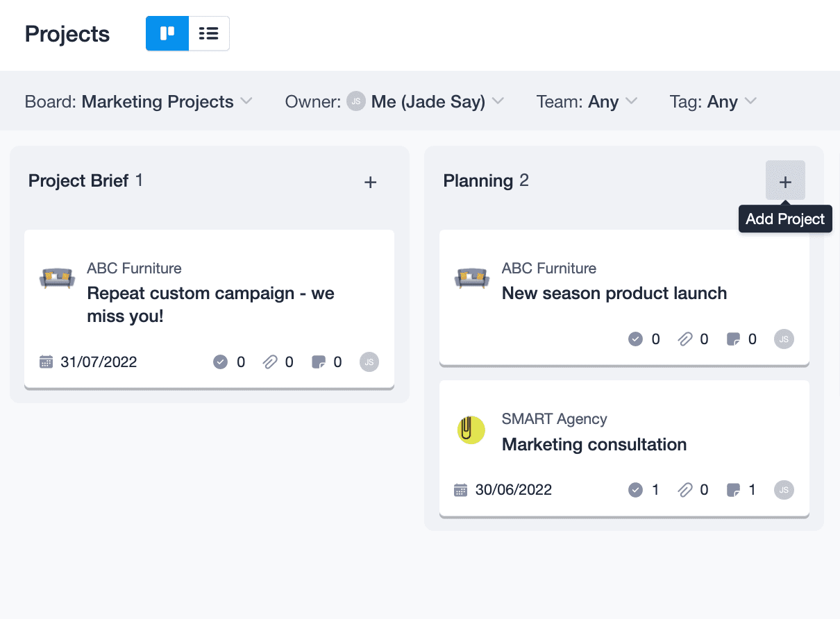The image size is (840, 619).
Task: Click JS owner avatar on New season product launch
Action: [x=784, y=339]
